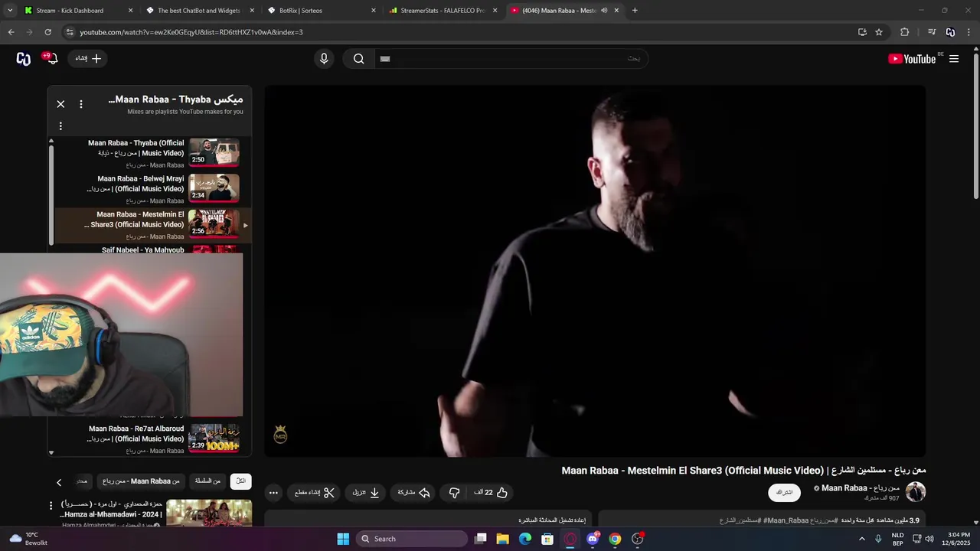Subscribe to Maan Rabaa channel
Screen dimensions: 980x551
tap(784, 492)
